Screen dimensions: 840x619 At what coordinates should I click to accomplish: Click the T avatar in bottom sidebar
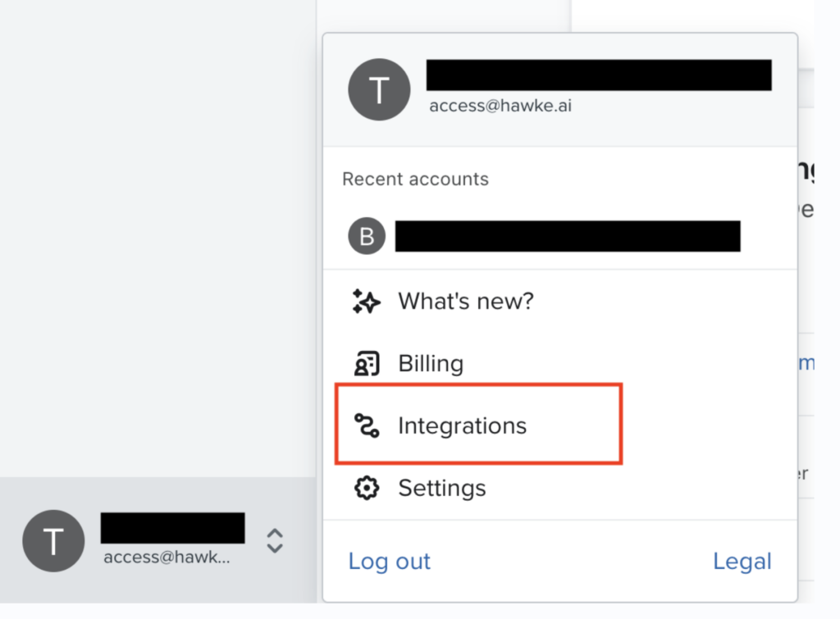53,541
